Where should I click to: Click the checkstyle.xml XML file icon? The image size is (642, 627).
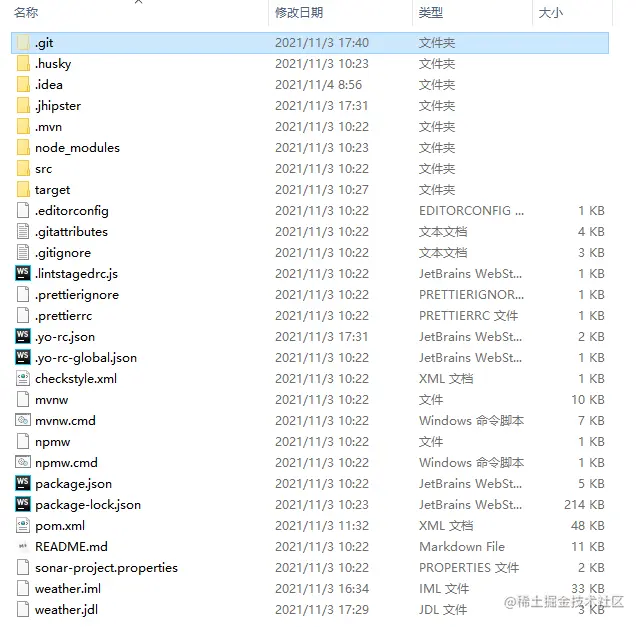pos(23,378)
